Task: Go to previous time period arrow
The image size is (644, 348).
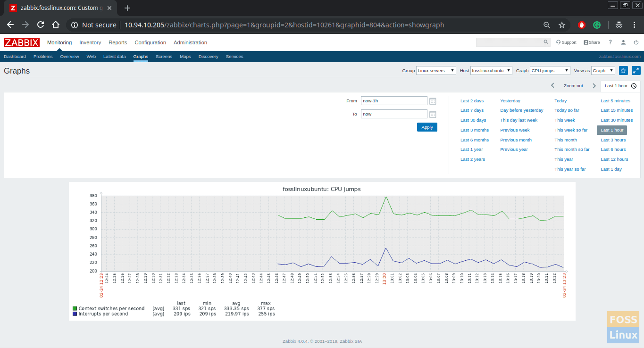Action: [x=552, y=86]
